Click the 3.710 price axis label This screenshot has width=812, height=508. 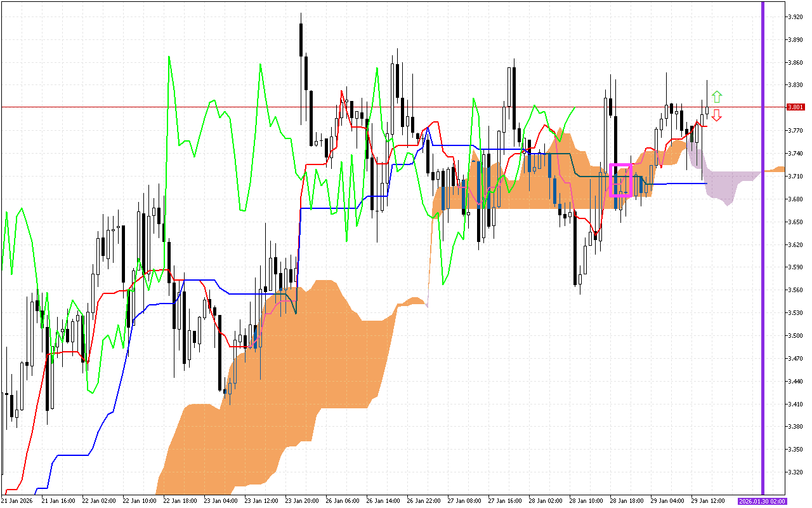point(795,176)
